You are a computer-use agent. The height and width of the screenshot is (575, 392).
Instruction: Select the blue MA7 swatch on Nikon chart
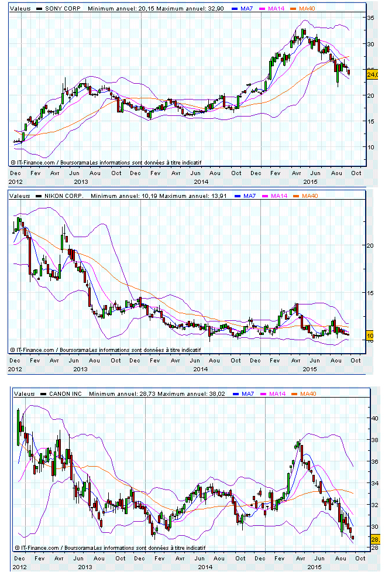pos(238,196)
